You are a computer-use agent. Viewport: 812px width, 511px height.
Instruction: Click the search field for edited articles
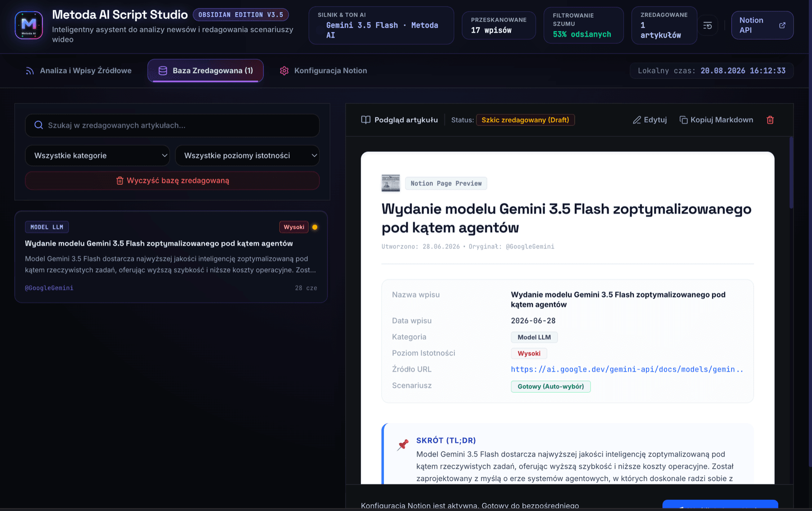[172, 125]
